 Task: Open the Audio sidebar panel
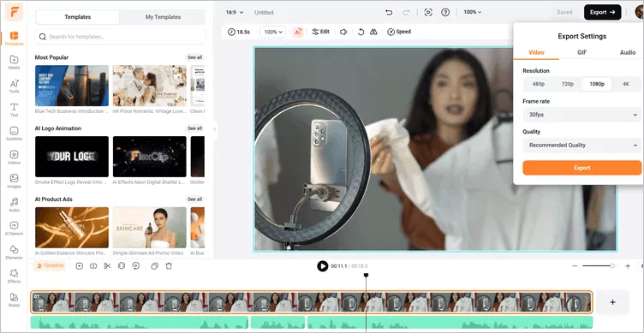[x=14, y=205]
